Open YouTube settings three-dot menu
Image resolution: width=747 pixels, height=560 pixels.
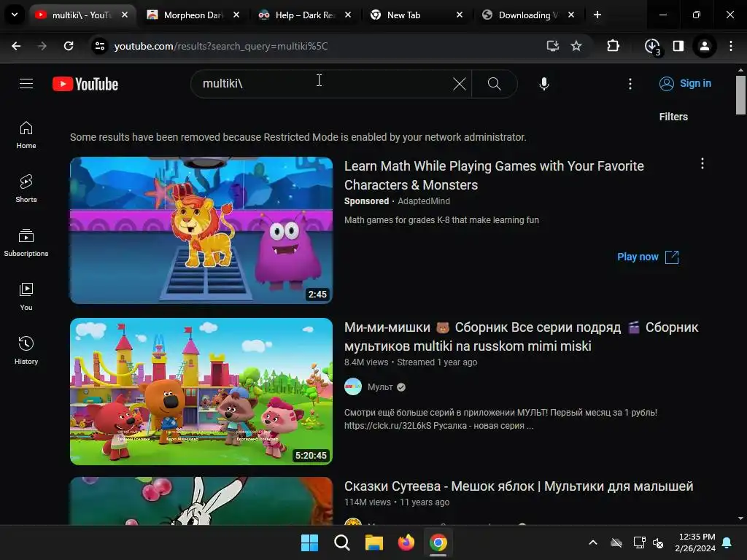630,84
